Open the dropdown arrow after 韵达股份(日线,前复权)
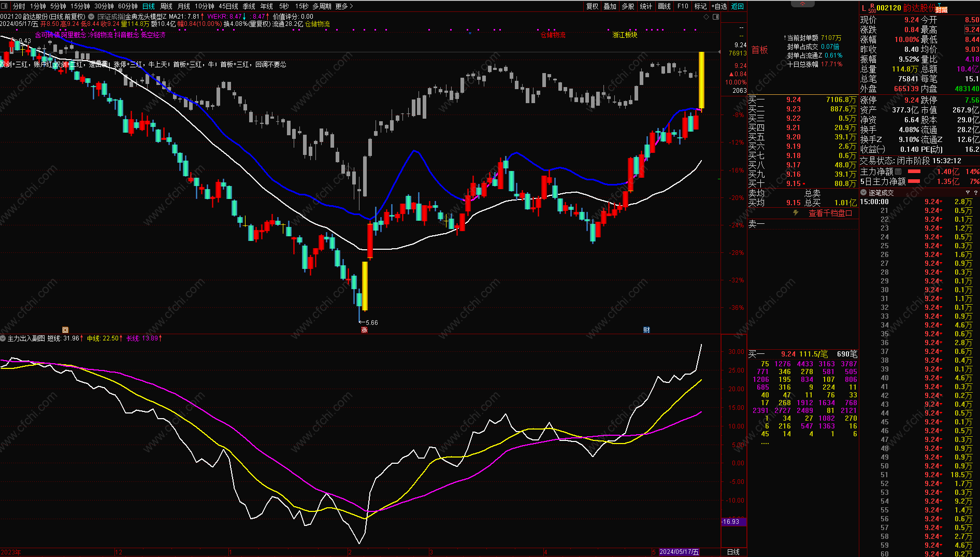Image resolution: width=980 pixels, height=557 pixels. (x=91, y=17)
